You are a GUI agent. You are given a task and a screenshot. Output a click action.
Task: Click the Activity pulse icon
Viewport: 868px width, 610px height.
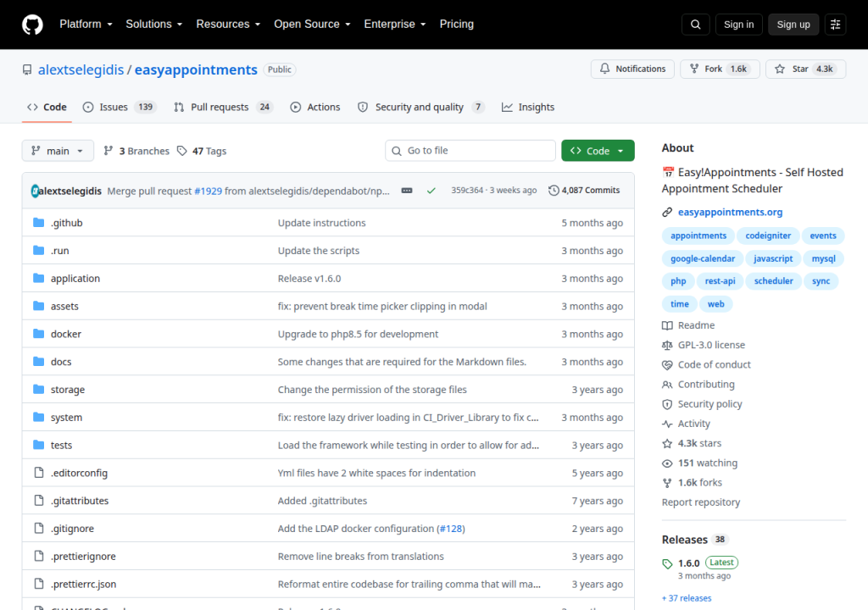tap(668, 424)
